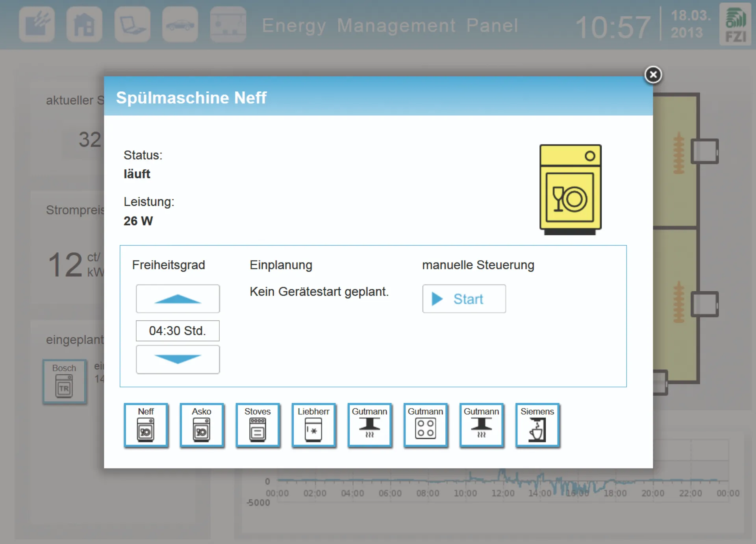The width and height of the screenshot is (756, 544).
Task: Click the scheduled Bosch dryer tile
Action: 64,381
